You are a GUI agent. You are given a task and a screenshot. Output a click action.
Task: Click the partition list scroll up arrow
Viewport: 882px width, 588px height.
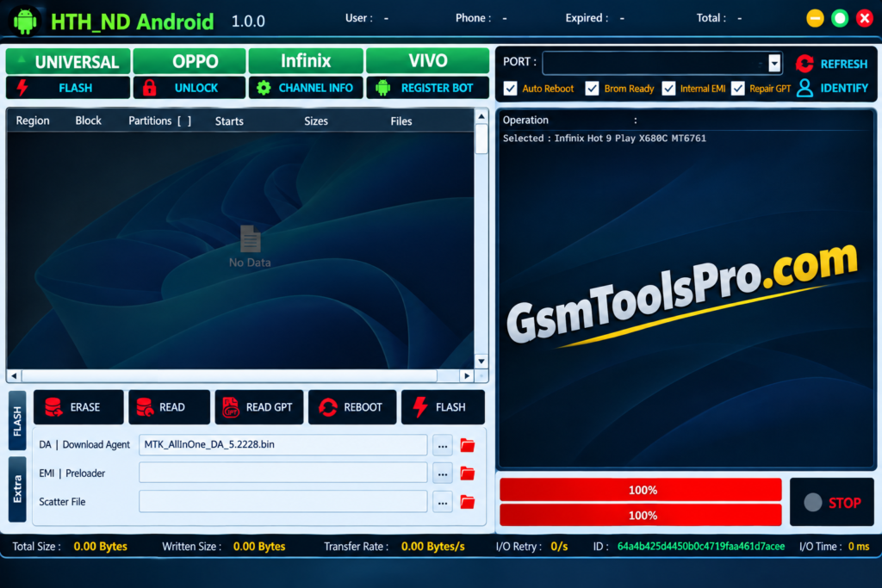(x=481, y=116)
